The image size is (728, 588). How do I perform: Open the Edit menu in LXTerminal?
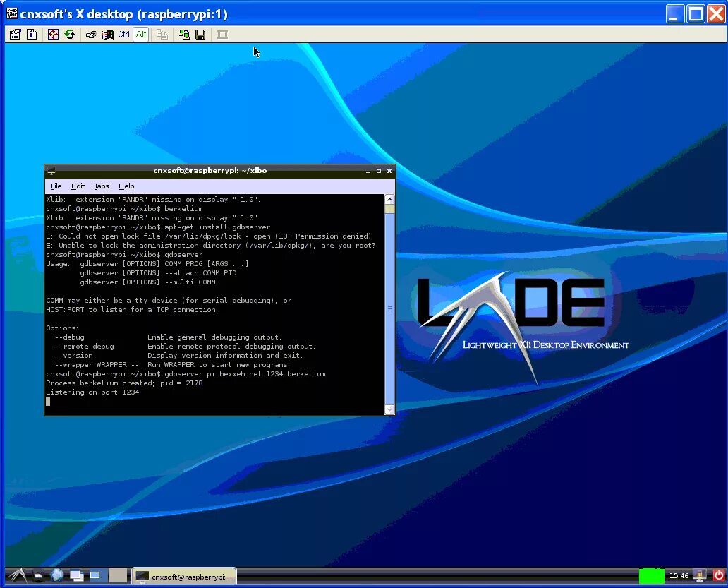(x=78, y=186)
